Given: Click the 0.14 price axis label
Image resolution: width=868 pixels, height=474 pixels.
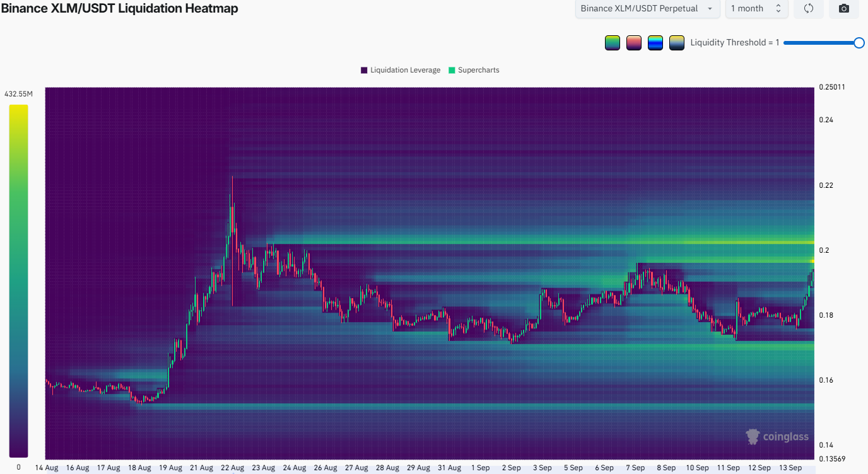Looking at the screenshot, I should tap(826, 445).
